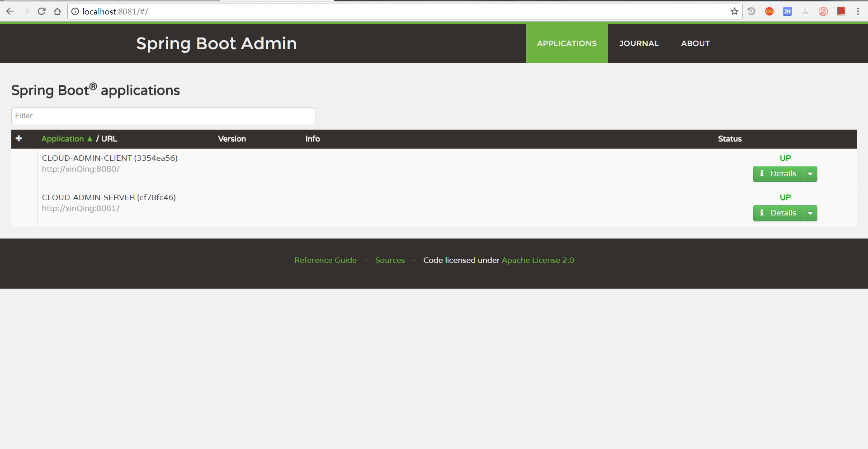
Task: Expand dropdown beside CLOUD-ADMIN-CLIENT Details
Action: click(810, 174)
